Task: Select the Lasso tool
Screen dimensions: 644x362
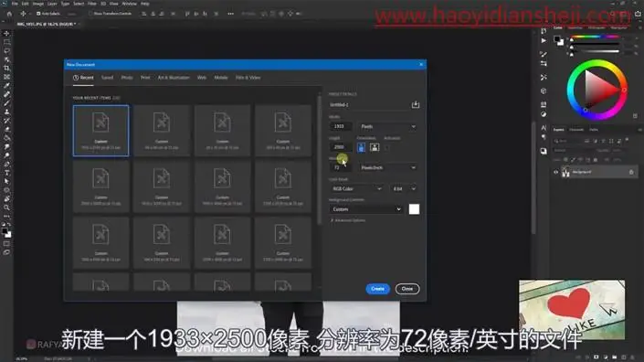Action: (6, 50)
